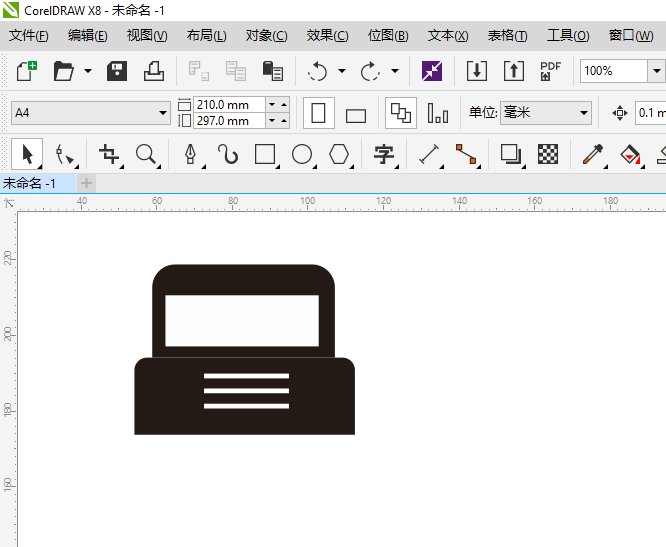Switch page to landscape orientation
This screenshot has height=547, width=666.
[x=356, y=114]
